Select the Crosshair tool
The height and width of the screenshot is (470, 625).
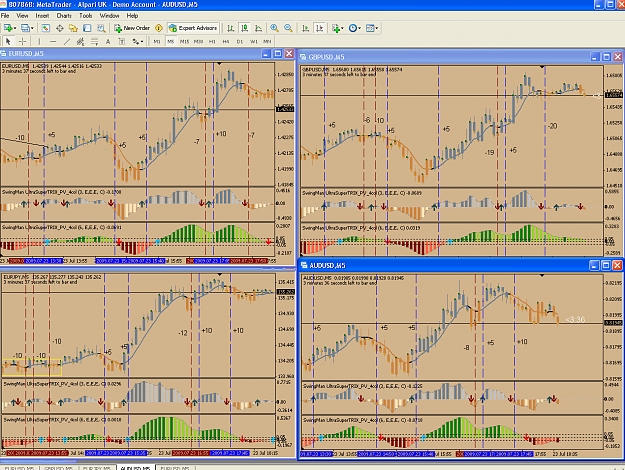click(22, 41)
